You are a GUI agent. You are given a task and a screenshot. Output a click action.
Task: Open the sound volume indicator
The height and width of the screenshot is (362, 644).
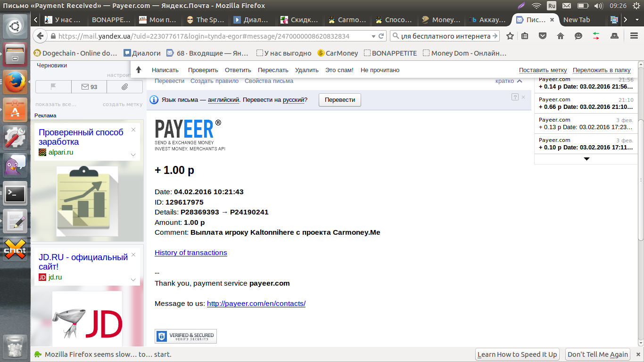pyautogui.click(x=599, y=6)
